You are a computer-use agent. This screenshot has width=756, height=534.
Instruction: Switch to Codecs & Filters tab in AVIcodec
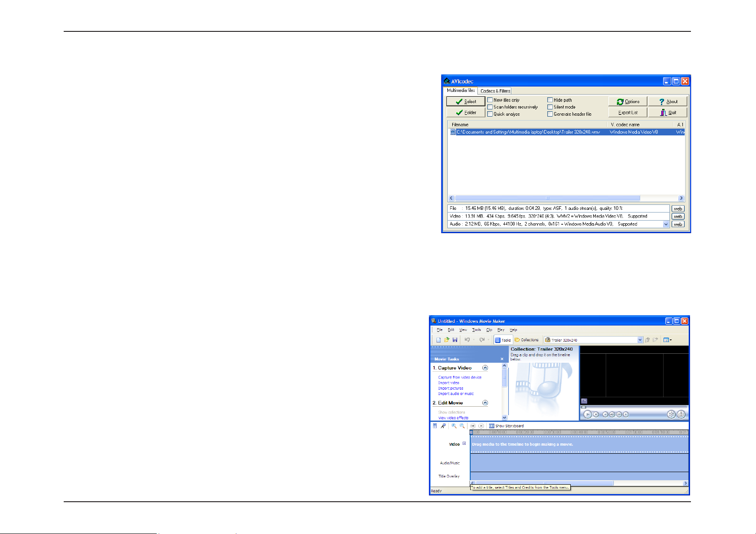coord(495,91)
